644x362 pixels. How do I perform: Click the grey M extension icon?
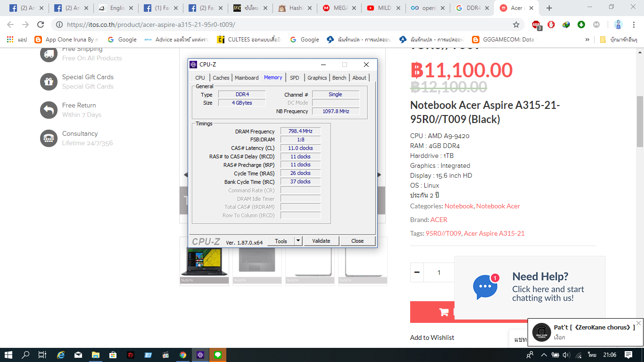click(x=596, y=25)
